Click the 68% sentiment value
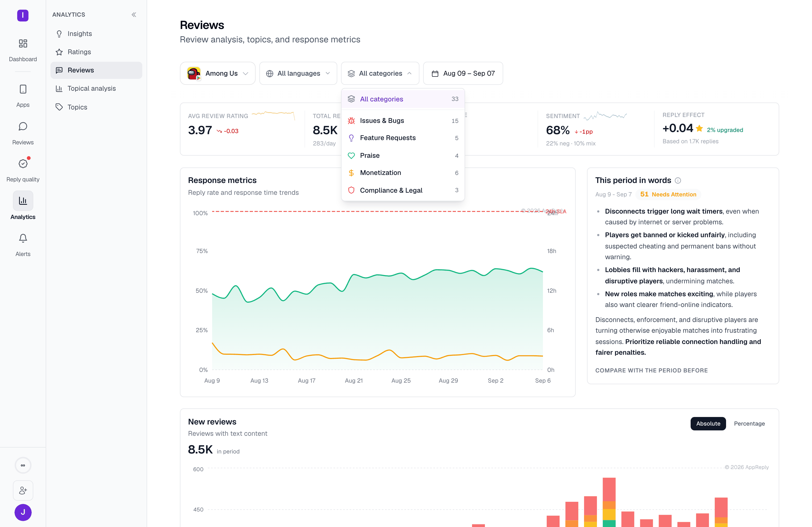The height and width of the screenshot is (527, 812). (558, 130)
